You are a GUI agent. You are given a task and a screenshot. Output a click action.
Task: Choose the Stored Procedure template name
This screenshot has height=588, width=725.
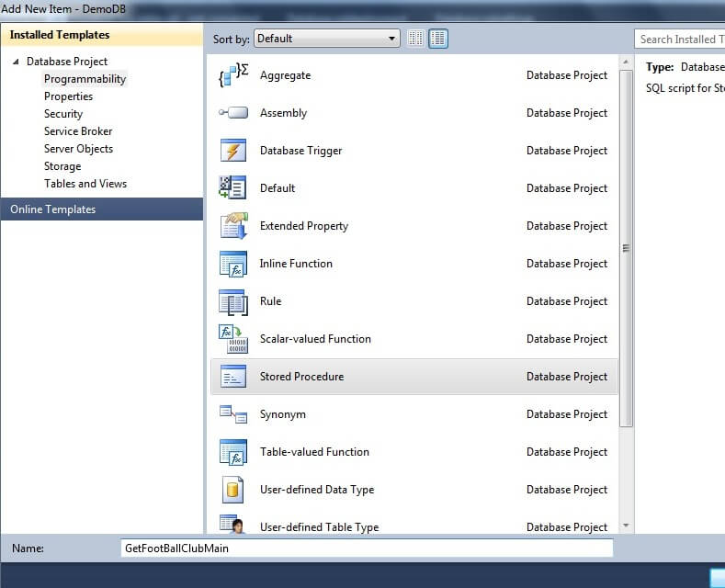[x=302, y=377]
